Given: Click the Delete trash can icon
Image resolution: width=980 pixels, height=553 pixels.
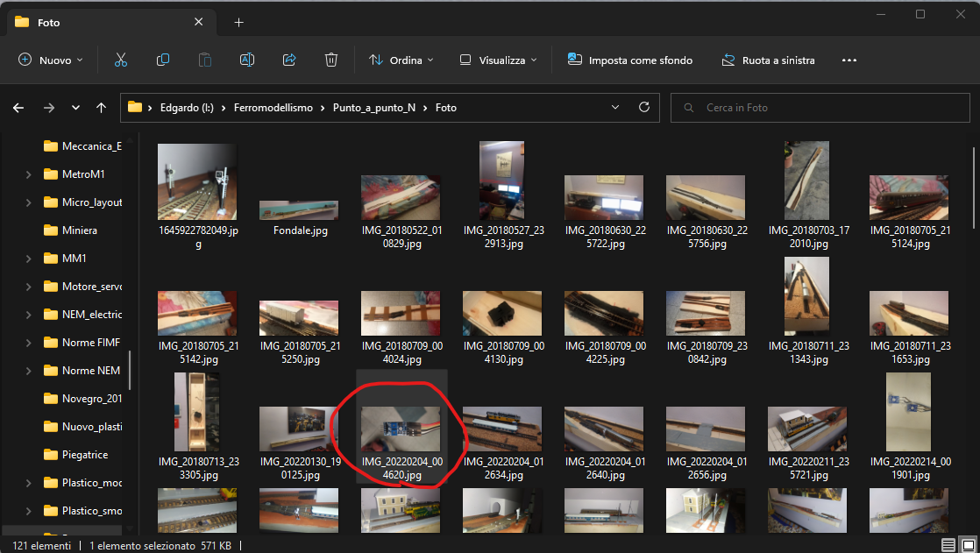Looking at the screenshot, I should [331, 60].
